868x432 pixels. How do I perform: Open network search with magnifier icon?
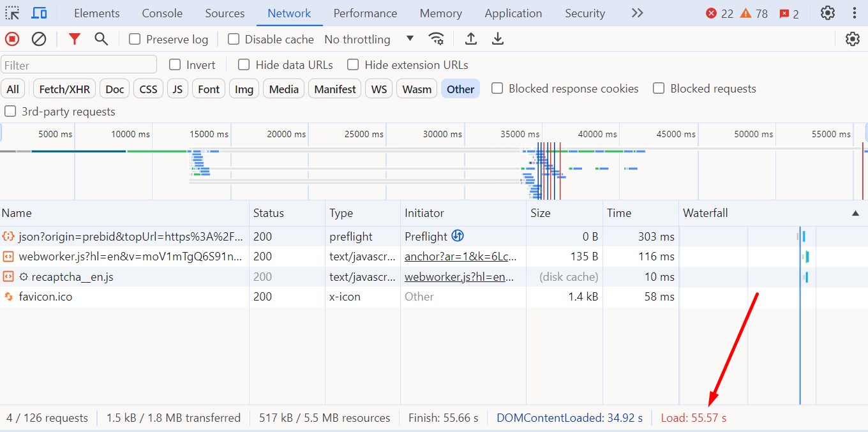click(101, 39)
